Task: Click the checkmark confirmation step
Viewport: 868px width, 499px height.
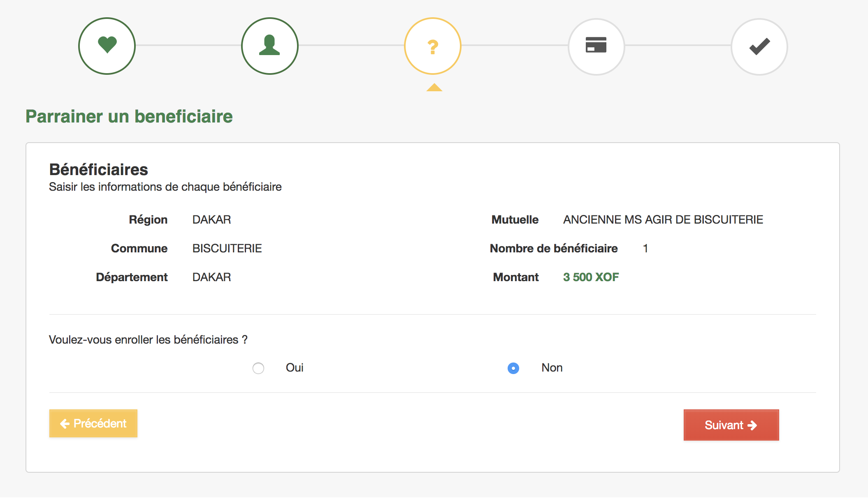Action: point(759,46)
